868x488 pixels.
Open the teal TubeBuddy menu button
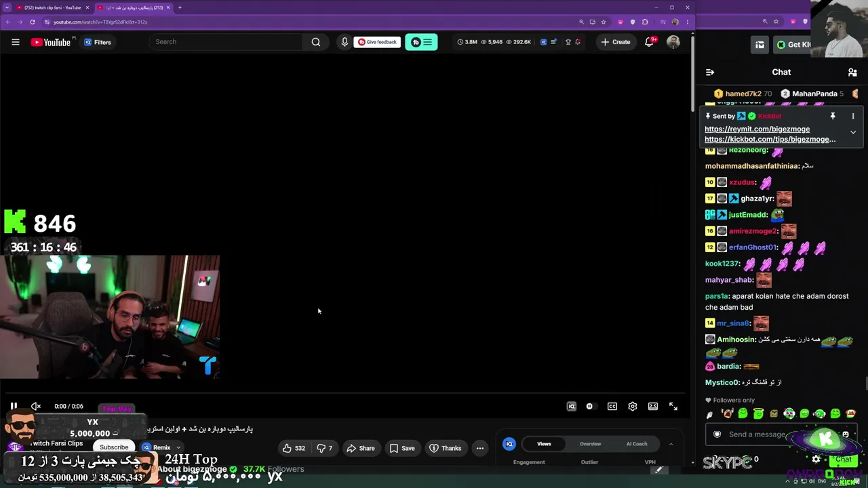[x=421, y=42]
